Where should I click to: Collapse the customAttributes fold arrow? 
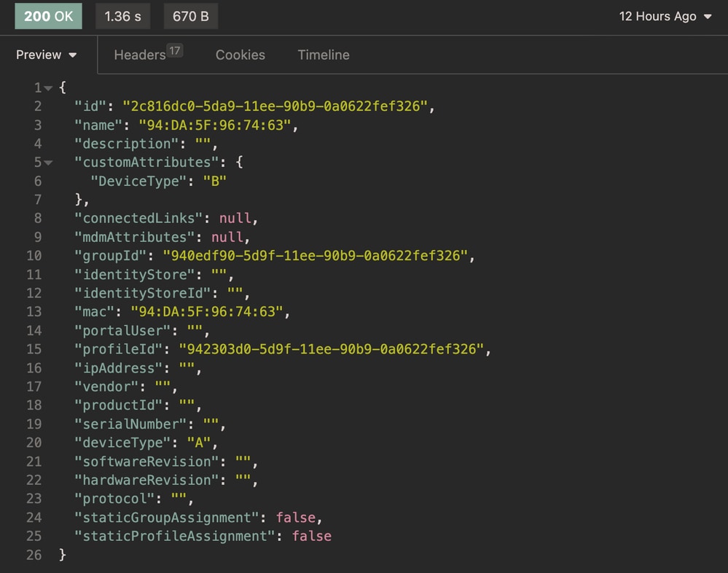pyautogui.click(x=48, y=163)
